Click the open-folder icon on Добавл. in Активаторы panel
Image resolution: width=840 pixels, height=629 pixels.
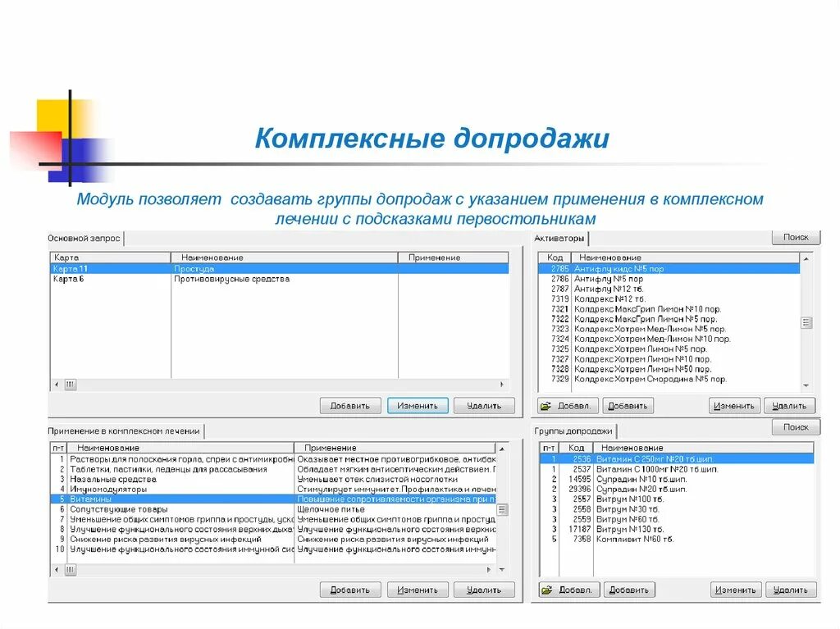[546, 405]
